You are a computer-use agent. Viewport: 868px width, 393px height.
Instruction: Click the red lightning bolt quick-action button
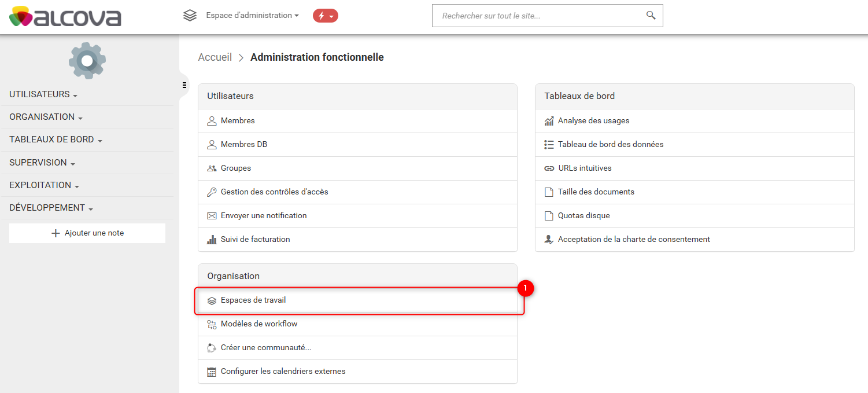pyautogui.click(x=325, y=16)
